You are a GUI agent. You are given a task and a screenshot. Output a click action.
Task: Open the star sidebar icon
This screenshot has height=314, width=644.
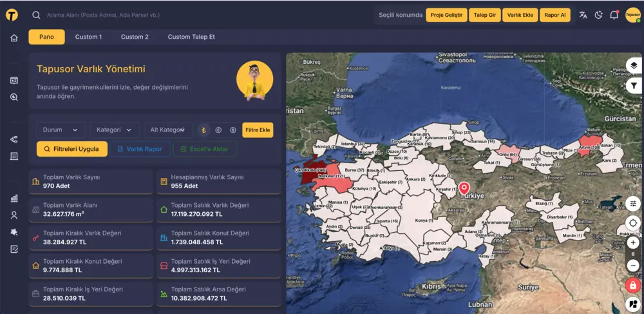[14, 232]
